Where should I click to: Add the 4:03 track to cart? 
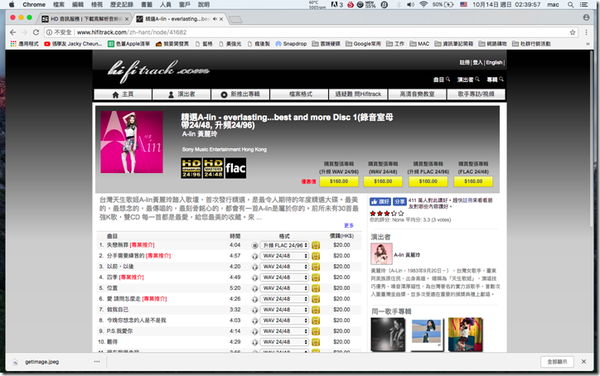[x=316, y=321]
